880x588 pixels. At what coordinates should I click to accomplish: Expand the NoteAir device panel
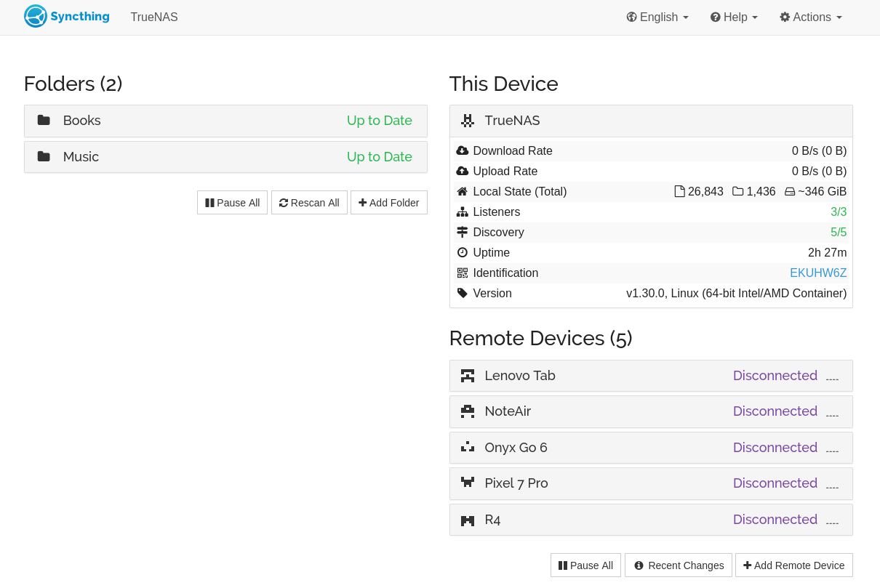(x=651, y=411)
